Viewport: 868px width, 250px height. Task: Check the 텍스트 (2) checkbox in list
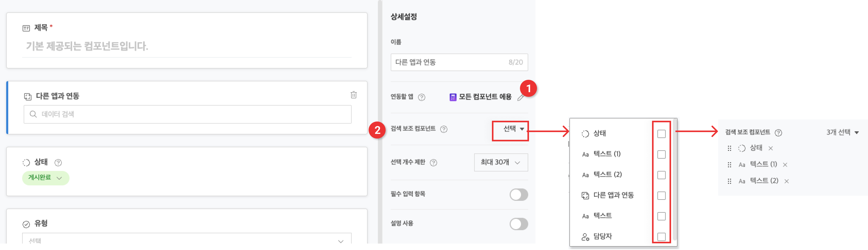point(662,175)
